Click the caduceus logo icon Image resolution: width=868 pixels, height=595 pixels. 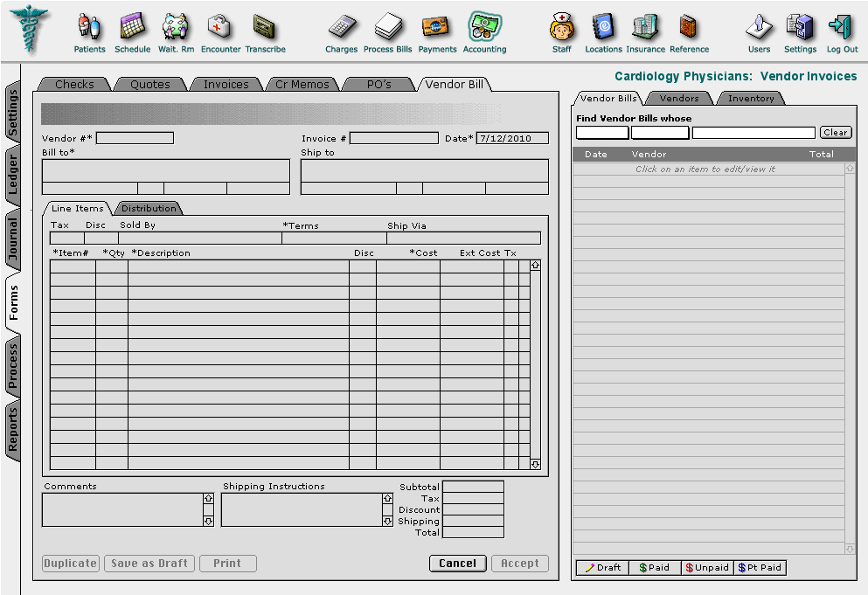pos(31,29)
